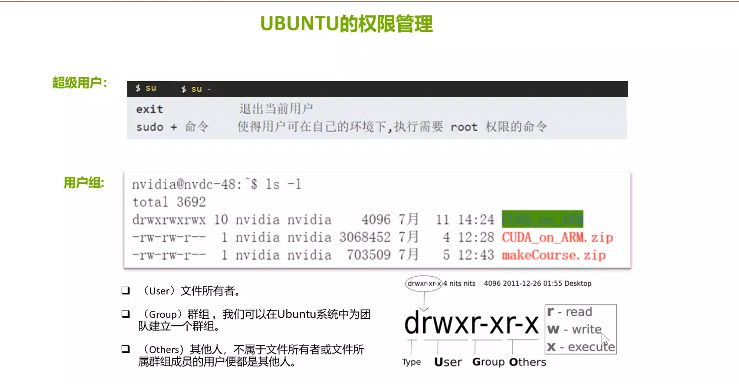
Task: Click the timestamp 12:43
Action: click(476, 255)
